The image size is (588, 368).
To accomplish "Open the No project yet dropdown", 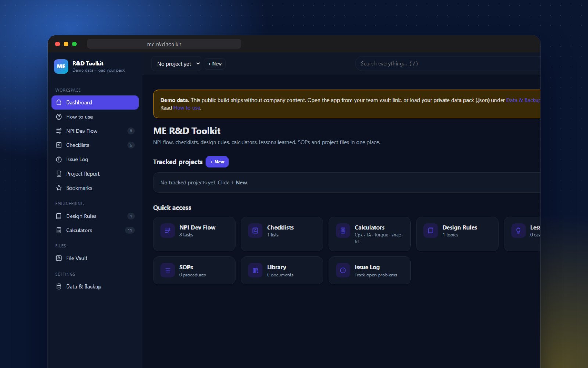I will 177,64.
